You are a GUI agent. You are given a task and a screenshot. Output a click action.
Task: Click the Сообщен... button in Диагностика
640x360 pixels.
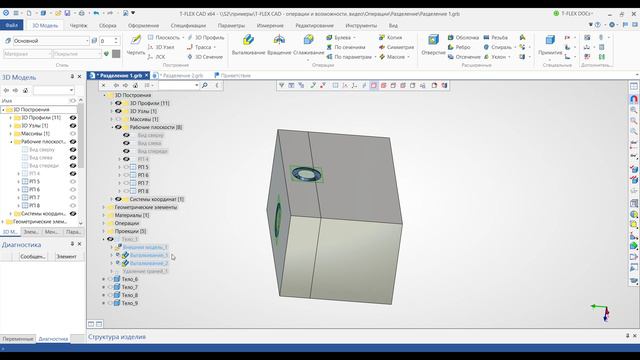coord(32,256)
